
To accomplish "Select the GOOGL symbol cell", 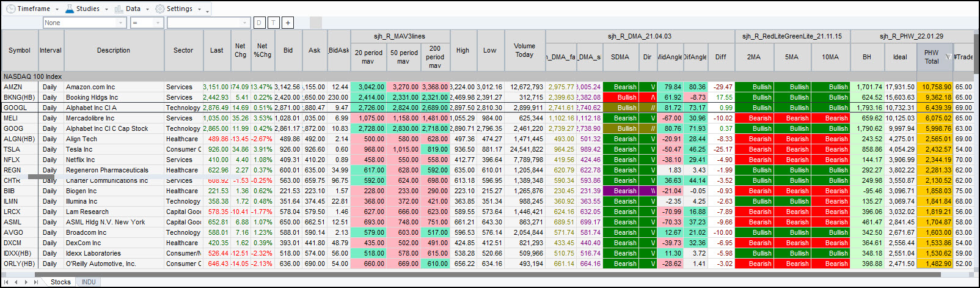I will click(20, 108).
